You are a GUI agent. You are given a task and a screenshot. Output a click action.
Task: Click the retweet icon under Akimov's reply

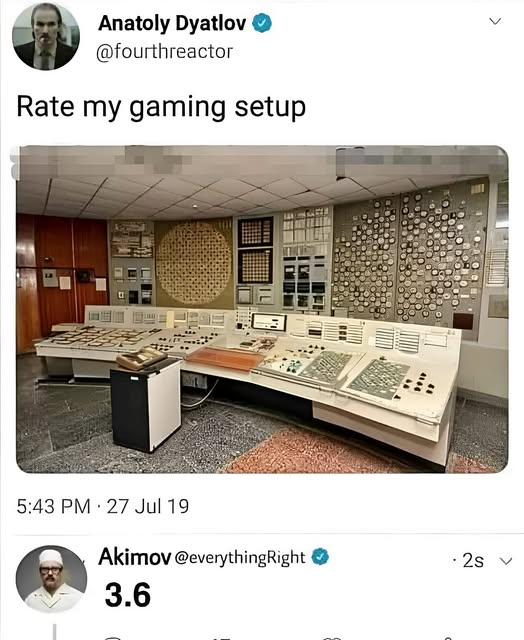(x=221, y=638)
